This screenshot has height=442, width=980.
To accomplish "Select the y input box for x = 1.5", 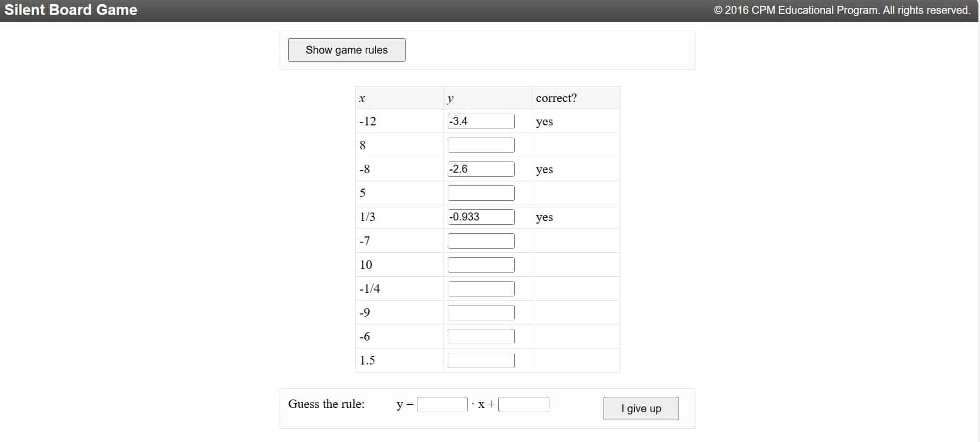I will (x=481, y=360).
